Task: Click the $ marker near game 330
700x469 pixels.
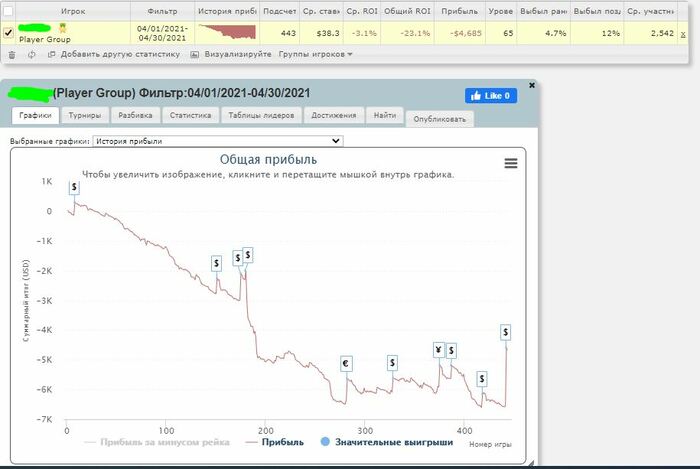Action: click(x=392, y=363)
